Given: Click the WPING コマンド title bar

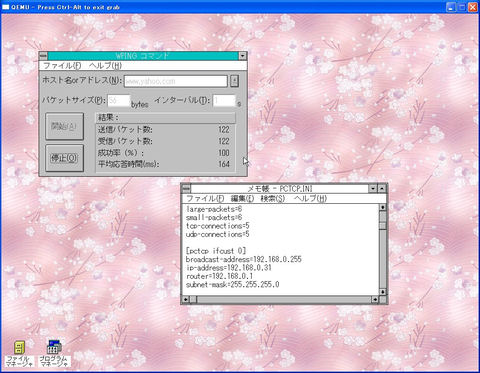Looking at the screenshot, I should click(143, 56).
